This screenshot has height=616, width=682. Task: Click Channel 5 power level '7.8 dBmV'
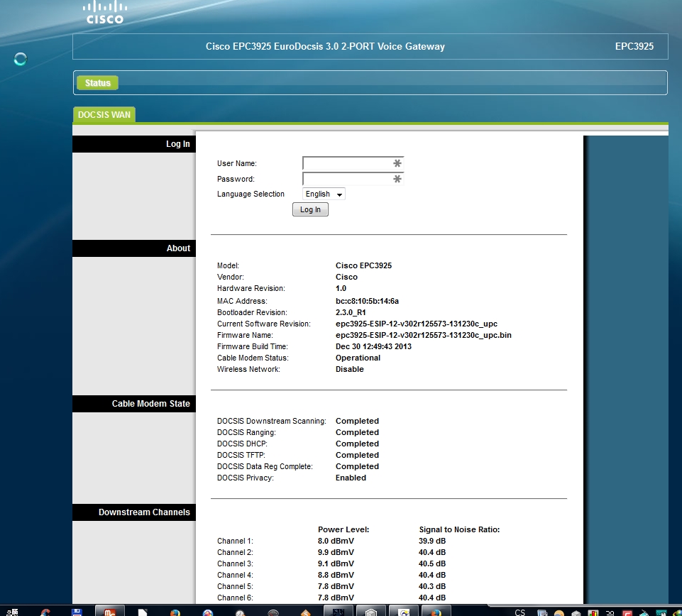(336, 586)
